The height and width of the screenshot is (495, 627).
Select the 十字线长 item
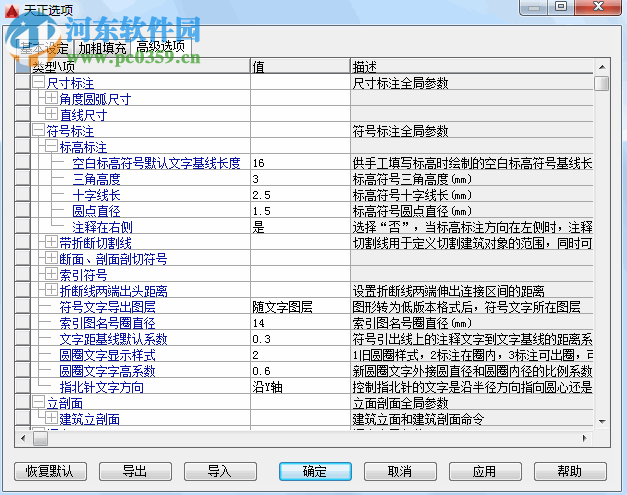point(96,195)
